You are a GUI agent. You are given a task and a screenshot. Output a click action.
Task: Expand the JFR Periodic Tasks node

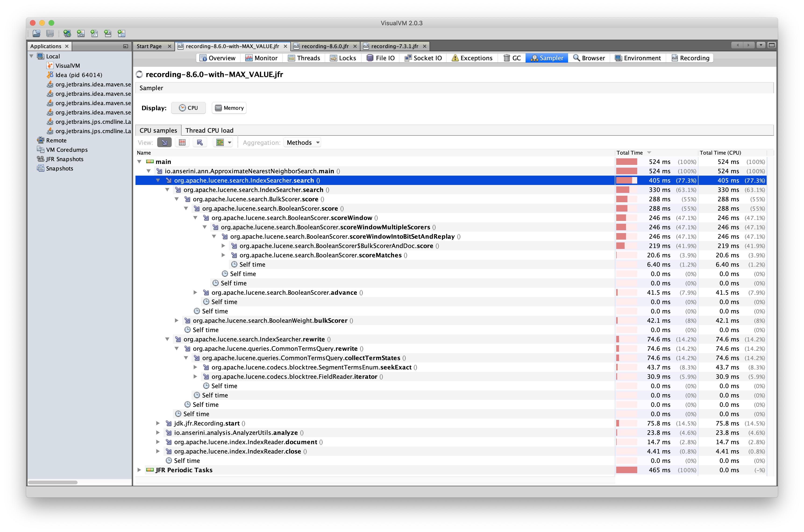(x=139, y=470)
